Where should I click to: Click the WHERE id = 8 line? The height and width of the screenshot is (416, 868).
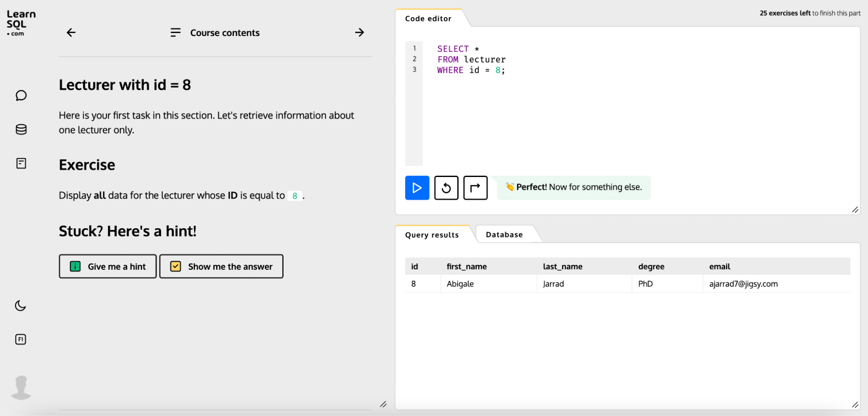(x=471, y=70)
